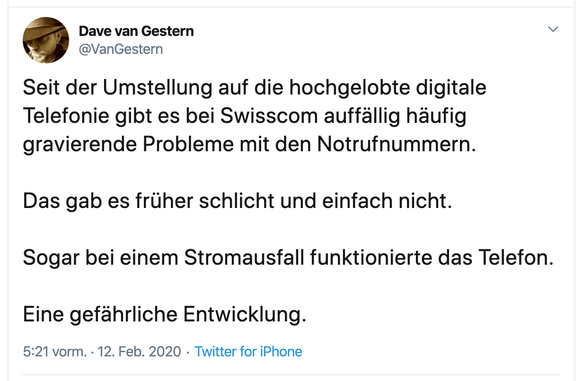This screenshot has height=381, width=582.
Task: Click the word Telefonie starting the second line
Action: (x=66, y=115)
